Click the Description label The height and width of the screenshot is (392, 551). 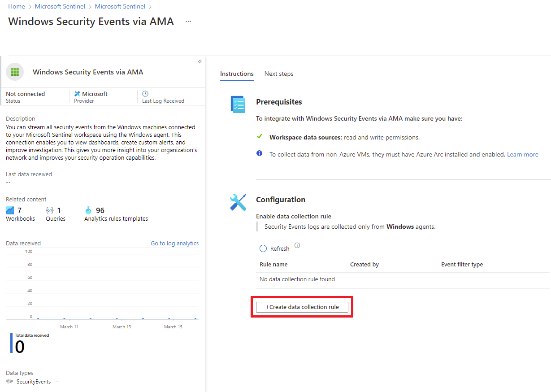pos(21,119)
